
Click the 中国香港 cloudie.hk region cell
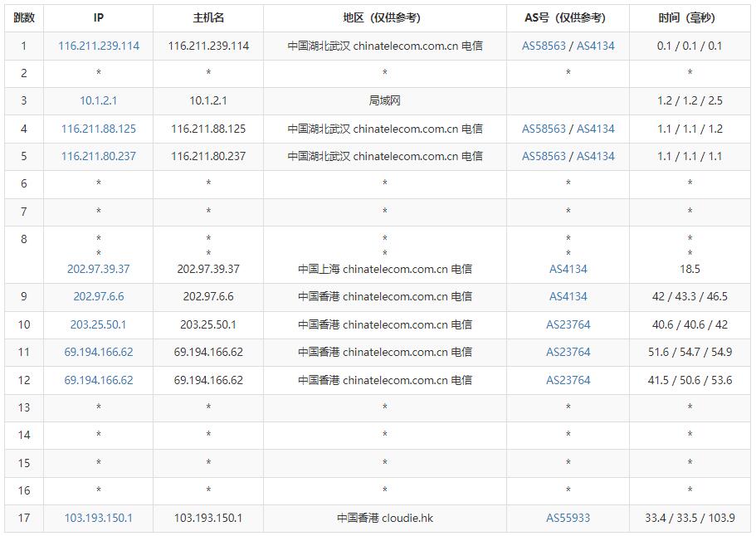coord(385,519)
